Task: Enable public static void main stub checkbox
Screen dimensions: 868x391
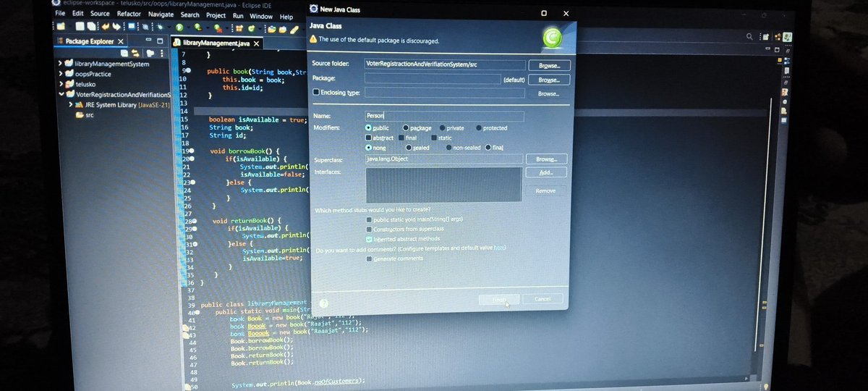Action: (x=370, y=219)
